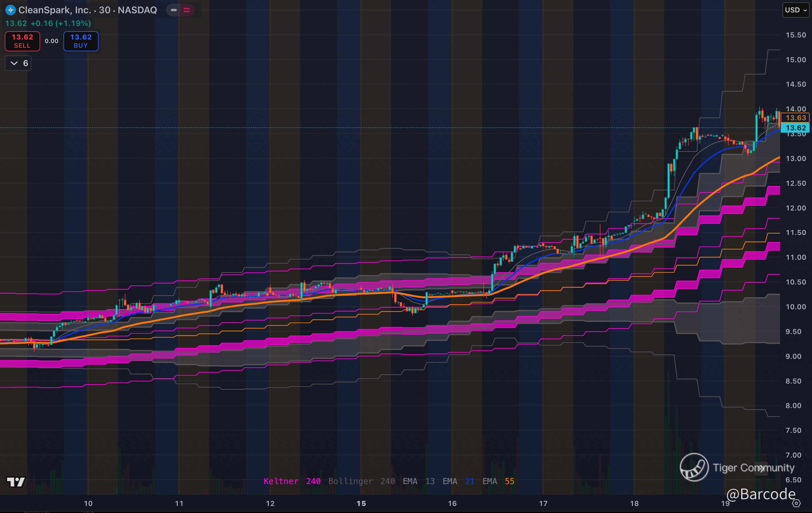Click the pink approximately-equal status icon
812x513 pixels.
point(187,10)
